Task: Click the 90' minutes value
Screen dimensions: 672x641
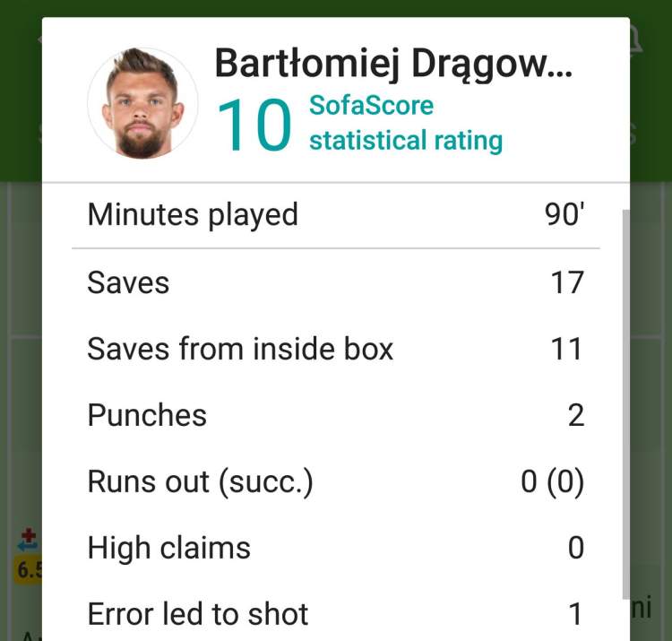Action: 564,214
